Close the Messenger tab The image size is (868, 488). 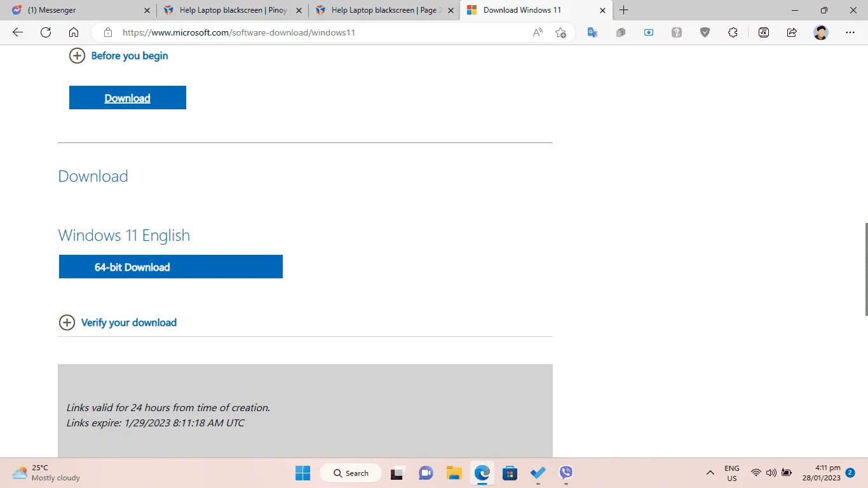coord(147,10)
